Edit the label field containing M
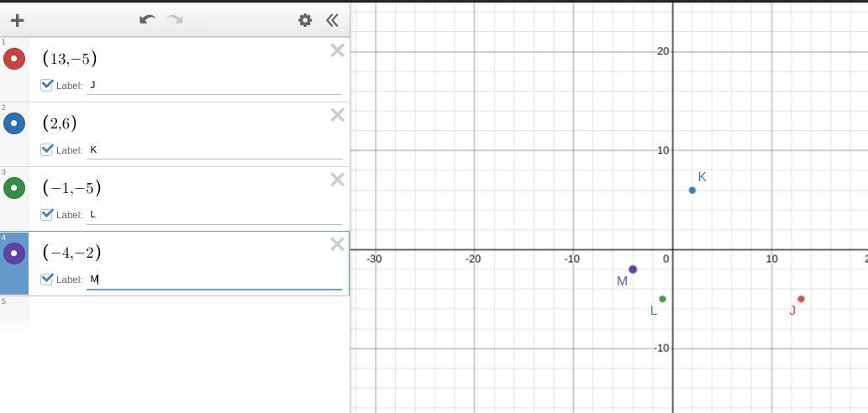The width and height of the screenshot is (868, 413). (x=214, y=280)
